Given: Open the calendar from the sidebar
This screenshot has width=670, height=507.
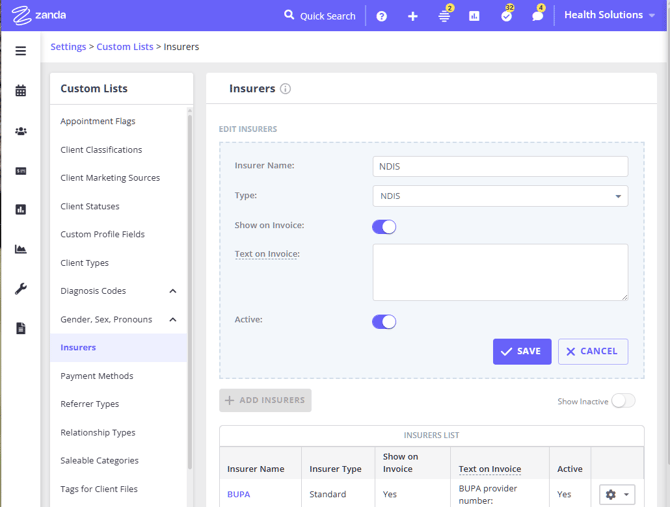Looking at the screenshot, I should (20, 91).
